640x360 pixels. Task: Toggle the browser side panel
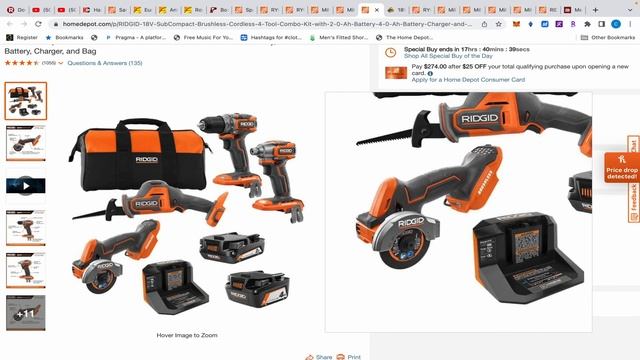(x=602, y=24)
